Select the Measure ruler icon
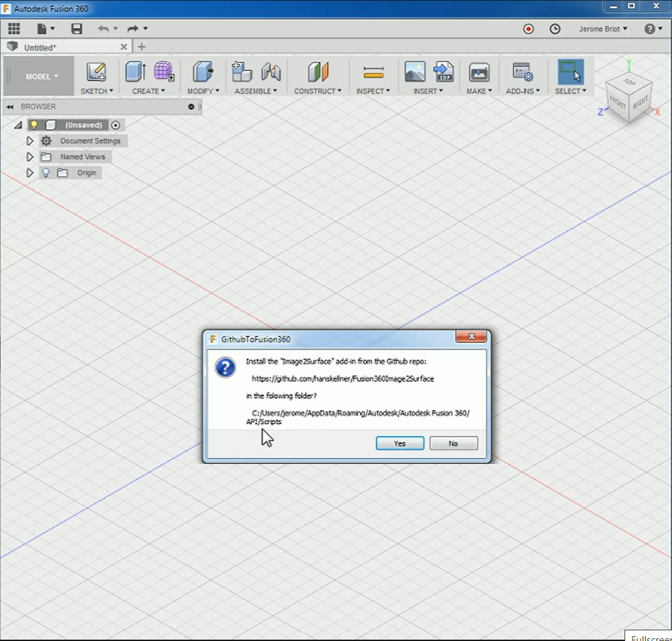The width and height of the screenshot is (672, 641). [x=373, y=72]
